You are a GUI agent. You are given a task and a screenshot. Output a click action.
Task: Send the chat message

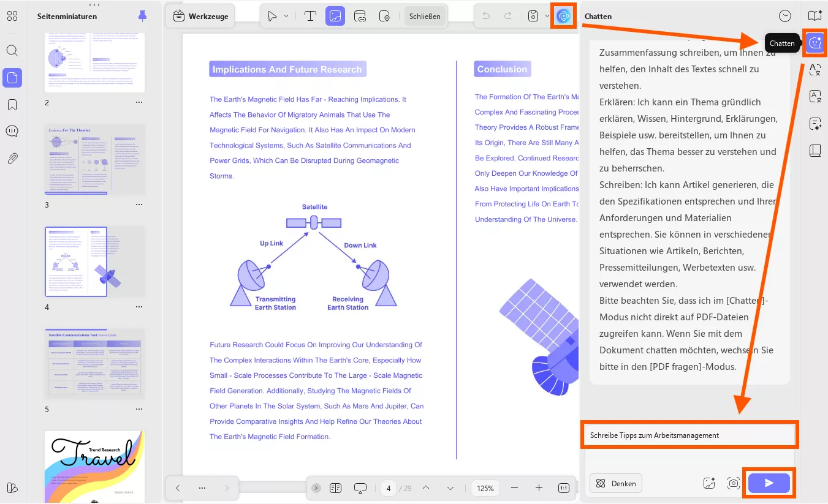(x=769, y=483)
